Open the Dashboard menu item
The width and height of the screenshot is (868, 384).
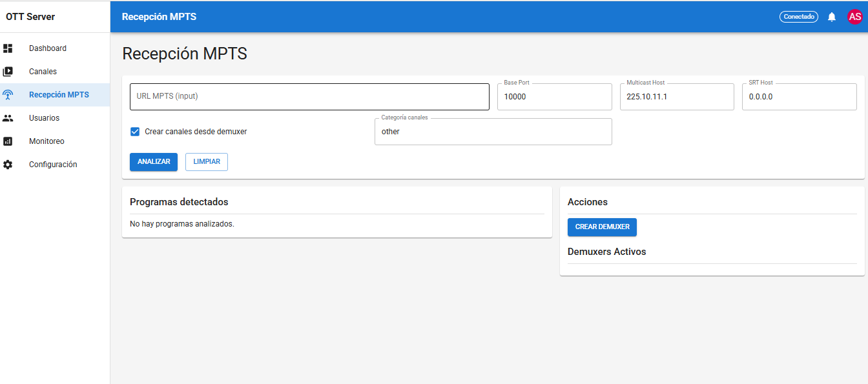click(55, 48)
